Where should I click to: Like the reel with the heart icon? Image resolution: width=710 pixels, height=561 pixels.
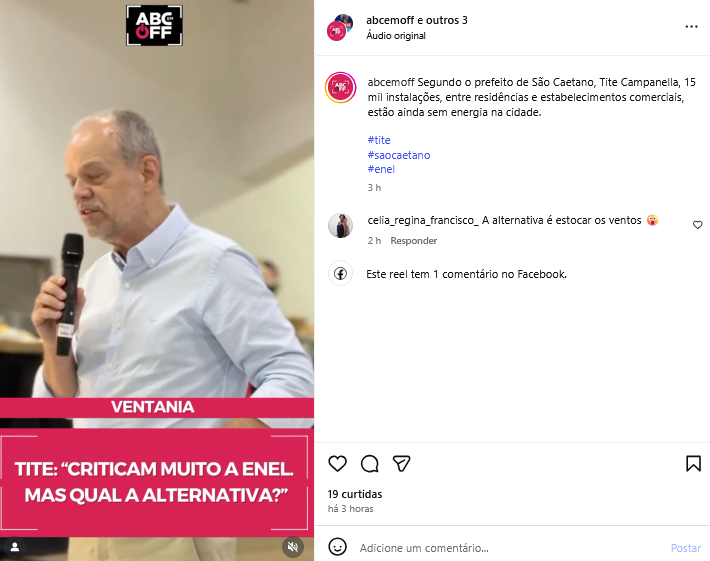[337, 464]
